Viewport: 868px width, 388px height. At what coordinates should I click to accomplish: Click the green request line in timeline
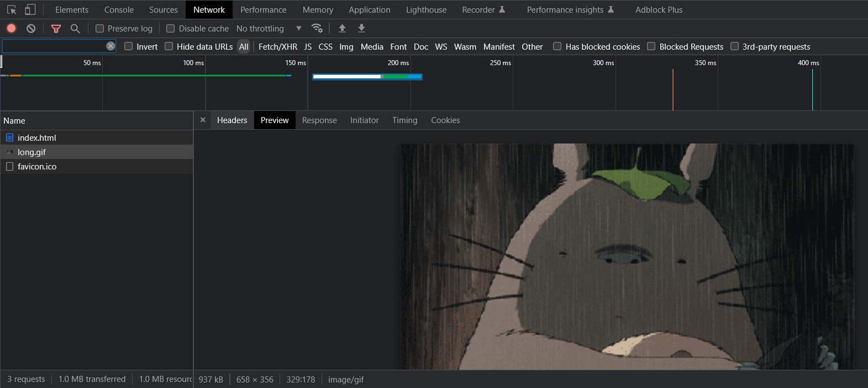154,75
